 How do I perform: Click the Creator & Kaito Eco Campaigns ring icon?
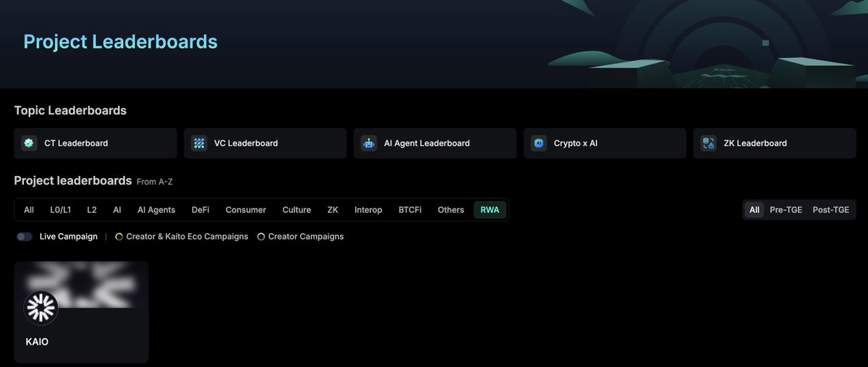tap(119, 237)
